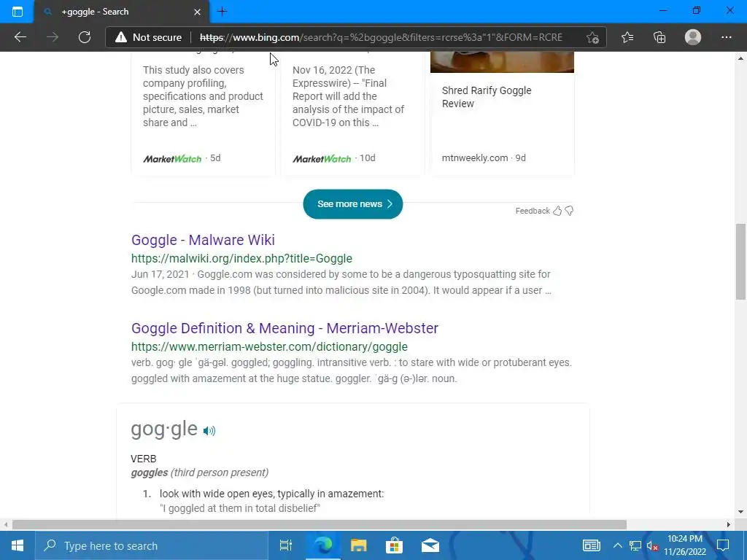The image size is (747, 560).
Task: Click the taskbar search box
Action: [151, 545]
